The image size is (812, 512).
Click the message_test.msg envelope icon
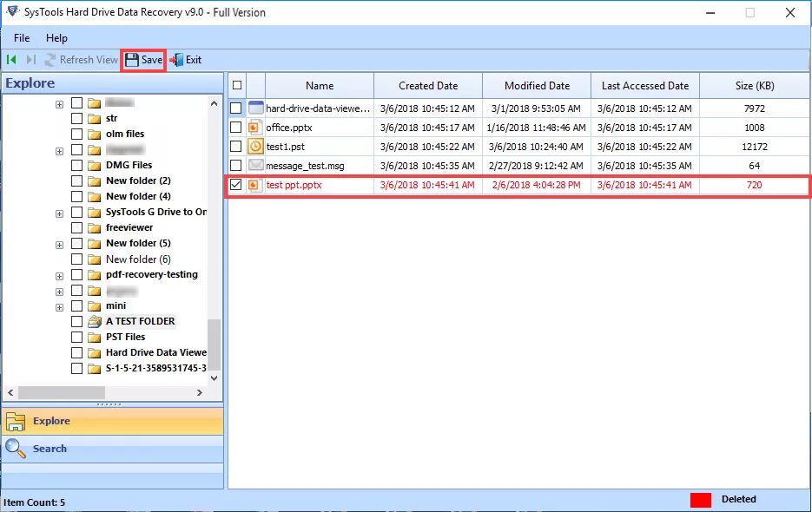pos(256,166)
